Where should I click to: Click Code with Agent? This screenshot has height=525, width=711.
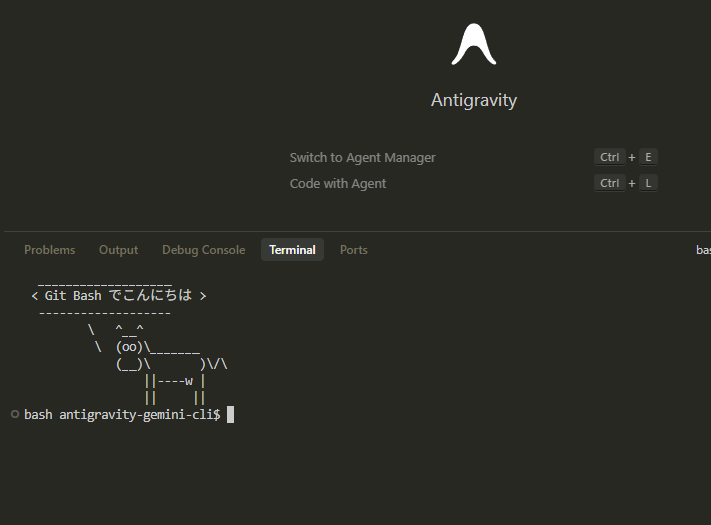point(338,184)
